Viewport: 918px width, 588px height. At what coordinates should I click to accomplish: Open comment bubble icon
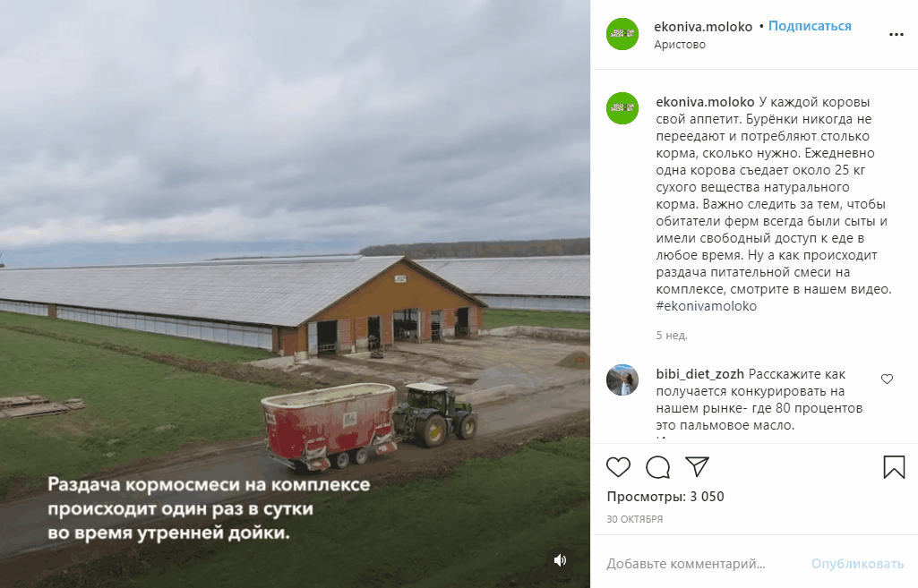click(x=657, y=467)
